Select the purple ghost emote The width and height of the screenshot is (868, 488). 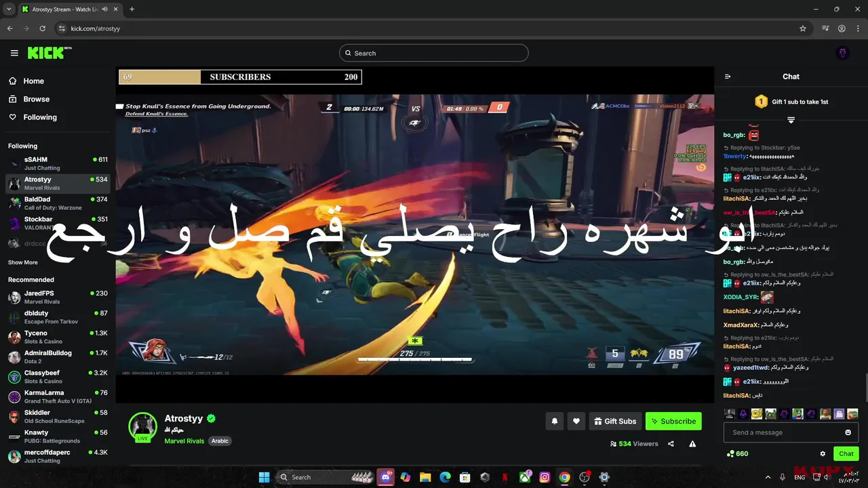click(839, 413)
